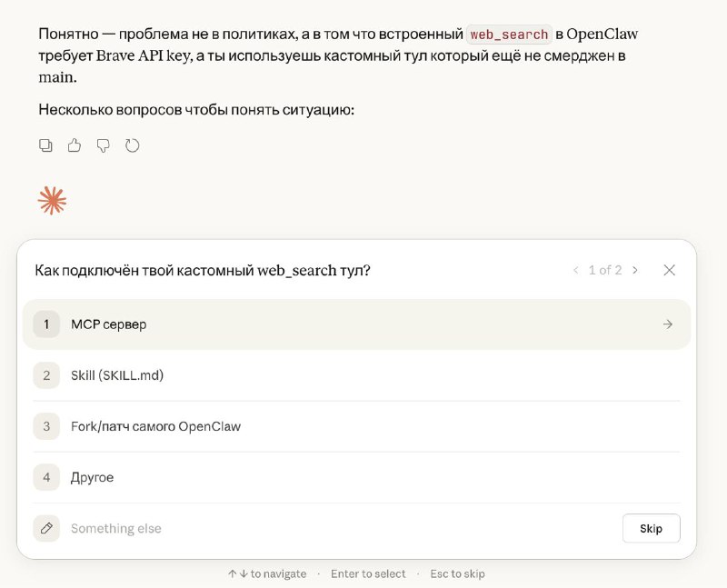Close the question dialog with the X
This screenshot has width=727, height=588.
[670, 270]
